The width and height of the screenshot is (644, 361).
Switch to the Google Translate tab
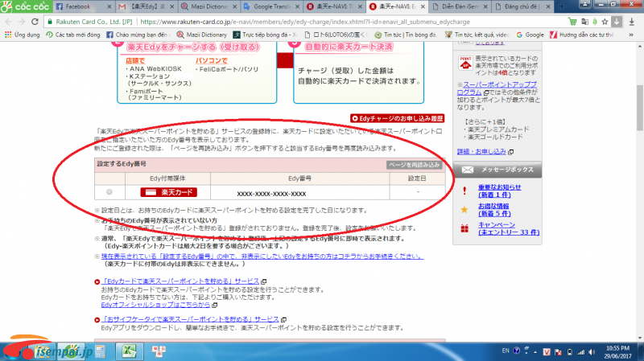coord(271,6)
